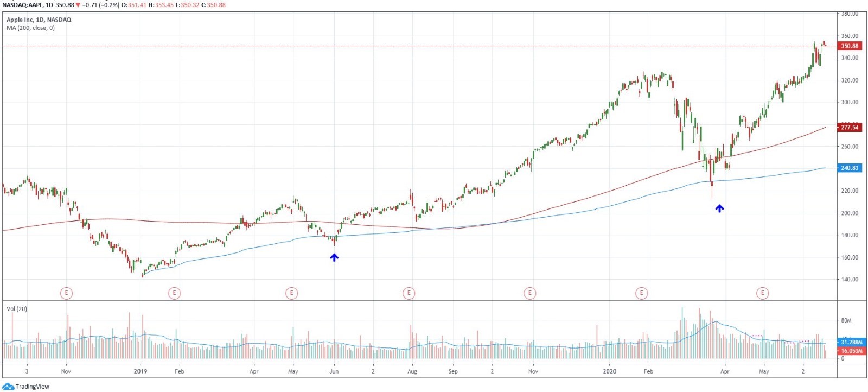Click the 2019 year label on time axis
868x392 pixels.
(141, 371)
